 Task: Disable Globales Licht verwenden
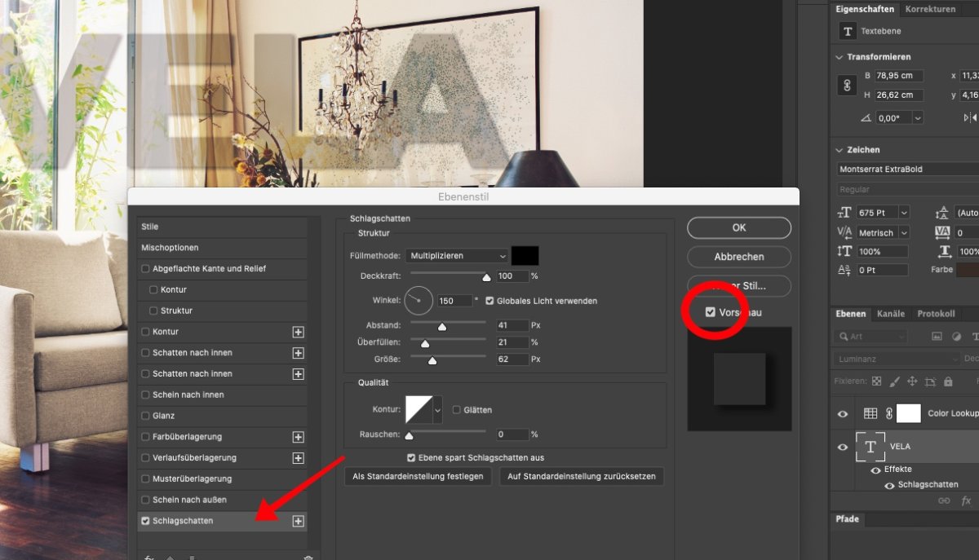(x=489, y=301)
